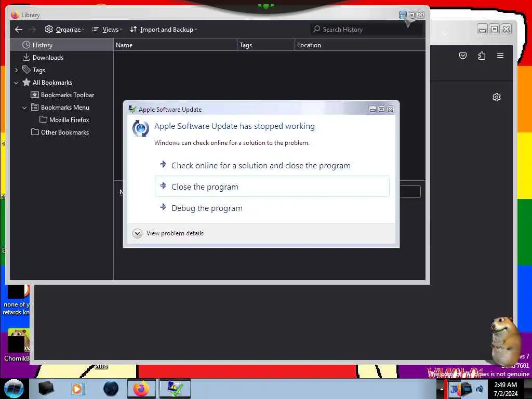Open the dark globe taskbar icon

pos(111,389)
